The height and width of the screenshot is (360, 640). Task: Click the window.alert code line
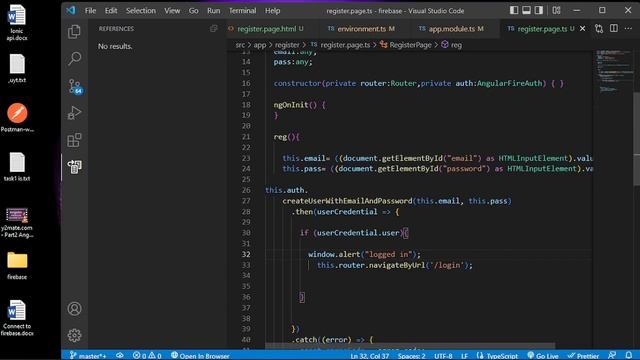(x=364, y=254)
